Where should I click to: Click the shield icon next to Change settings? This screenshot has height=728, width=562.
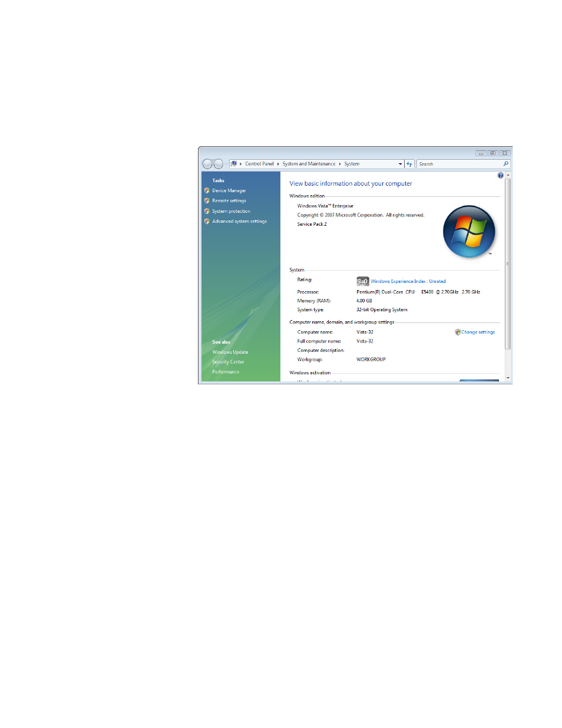pyautogui.click(x=458, y=332)
